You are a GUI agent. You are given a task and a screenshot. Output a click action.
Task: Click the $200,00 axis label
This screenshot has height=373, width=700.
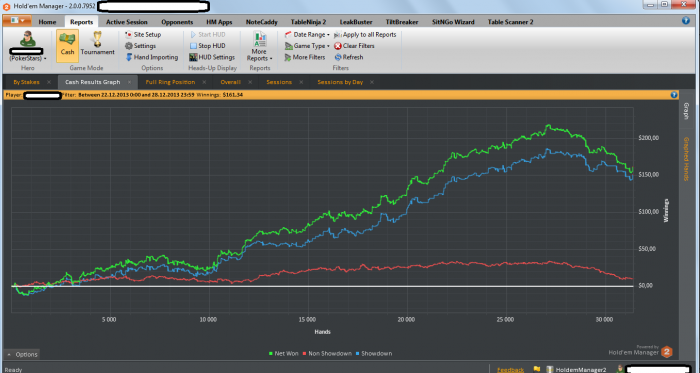649,138
